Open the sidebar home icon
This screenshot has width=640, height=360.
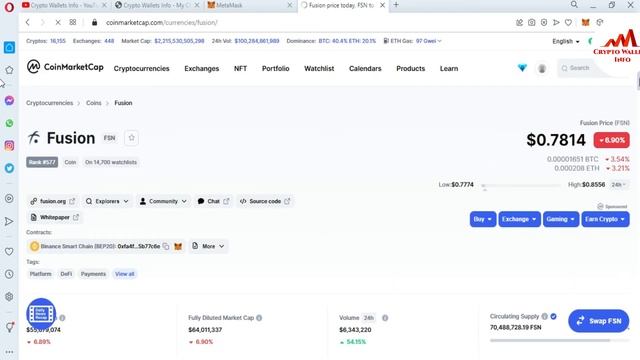click(9, 47)
